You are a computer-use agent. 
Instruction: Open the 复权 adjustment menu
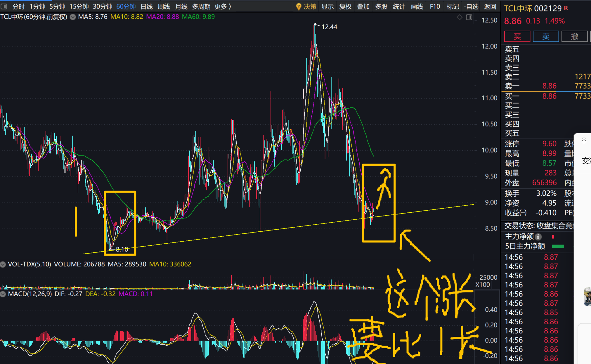click(x=346, y=6)
